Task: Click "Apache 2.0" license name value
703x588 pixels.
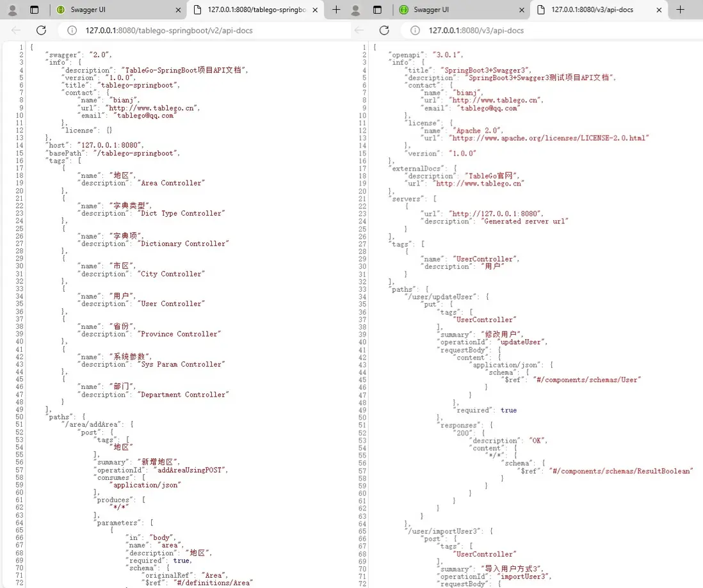Action: (478, 131)
